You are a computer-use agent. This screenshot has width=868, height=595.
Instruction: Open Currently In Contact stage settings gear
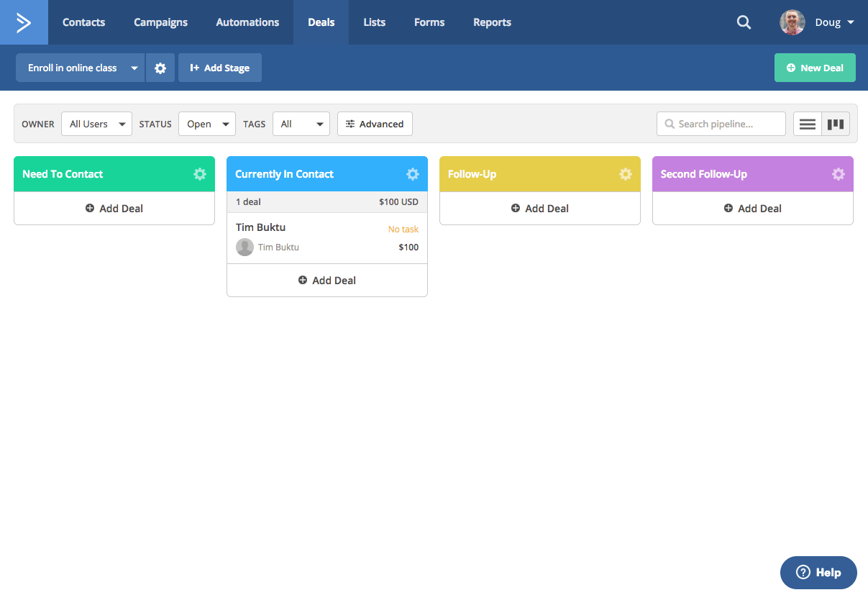413,174
